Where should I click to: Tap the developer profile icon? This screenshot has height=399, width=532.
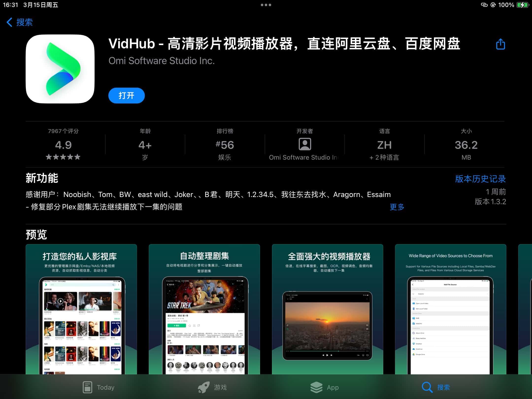coord(305,144)
